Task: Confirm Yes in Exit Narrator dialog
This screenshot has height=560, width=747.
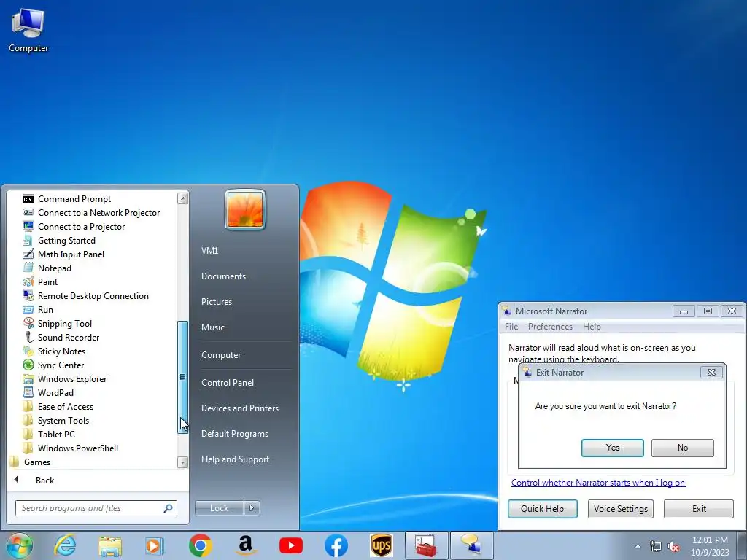Action: 612,448
